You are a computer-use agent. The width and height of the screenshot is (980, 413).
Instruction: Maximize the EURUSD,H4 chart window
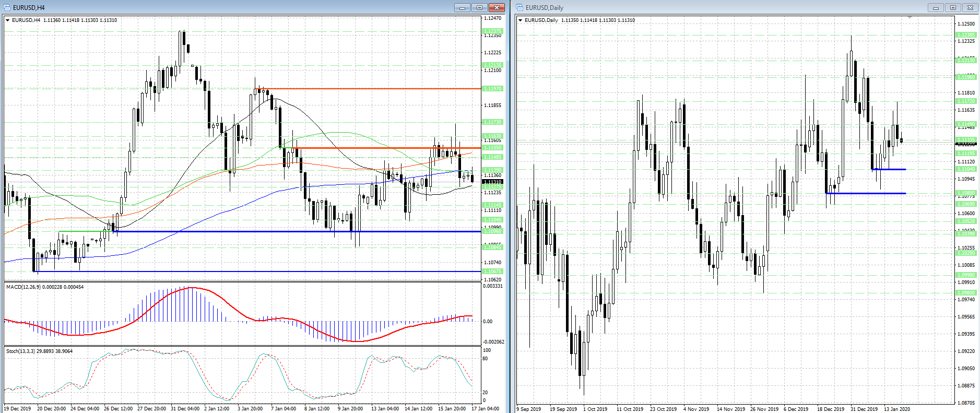point(479,7)
